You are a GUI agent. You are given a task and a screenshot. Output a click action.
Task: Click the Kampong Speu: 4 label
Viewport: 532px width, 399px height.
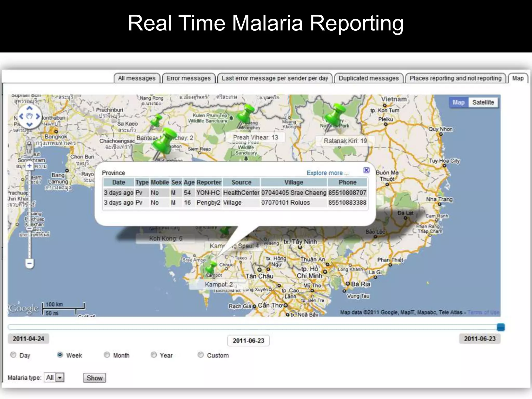click(x=234, y=246)
